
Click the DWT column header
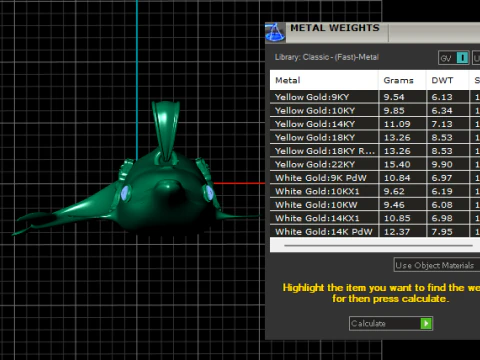[448, 80]
